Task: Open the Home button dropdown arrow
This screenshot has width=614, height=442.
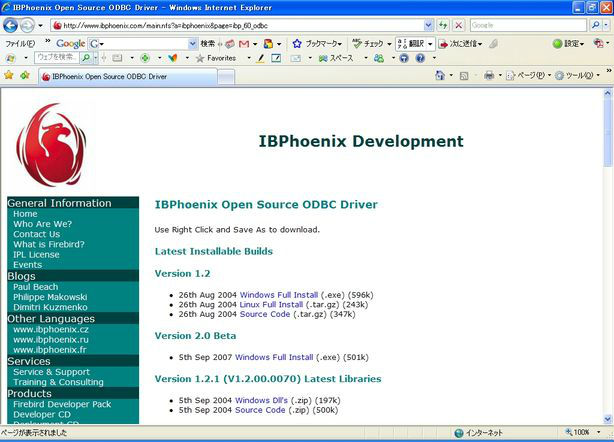Action: [451, 75]
